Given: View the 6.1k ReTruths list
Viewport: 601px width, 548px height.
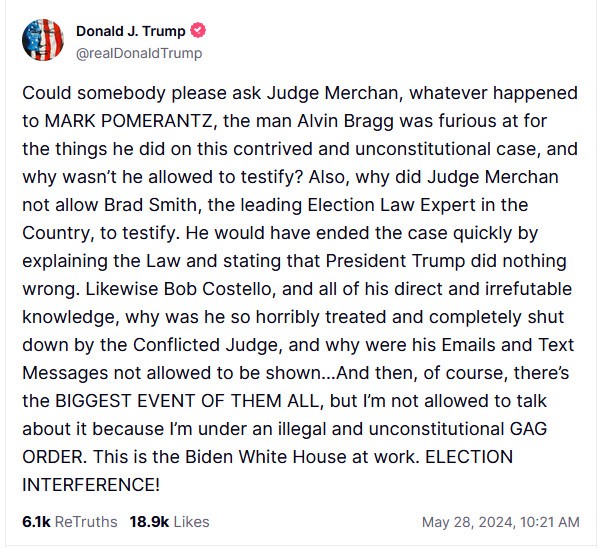Looking at the screenshot, I should pyautogui.click(x=70, y=522).
